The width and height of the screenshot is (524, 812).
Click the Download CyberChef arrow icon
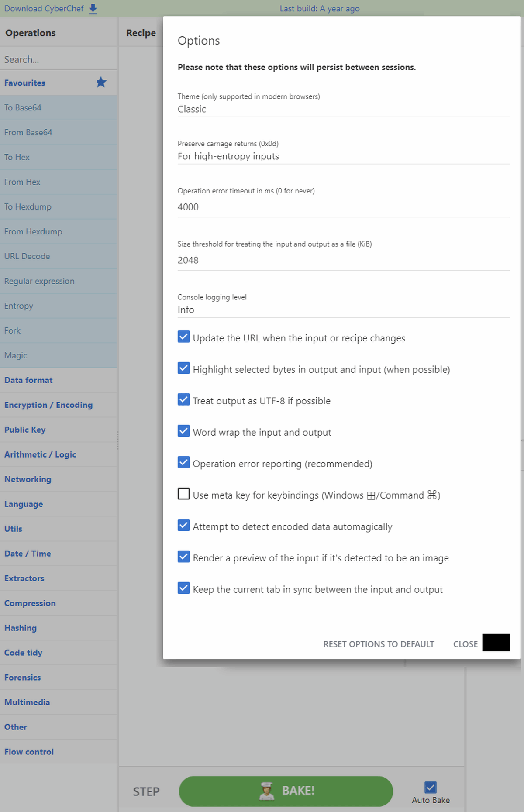[93, 9]
